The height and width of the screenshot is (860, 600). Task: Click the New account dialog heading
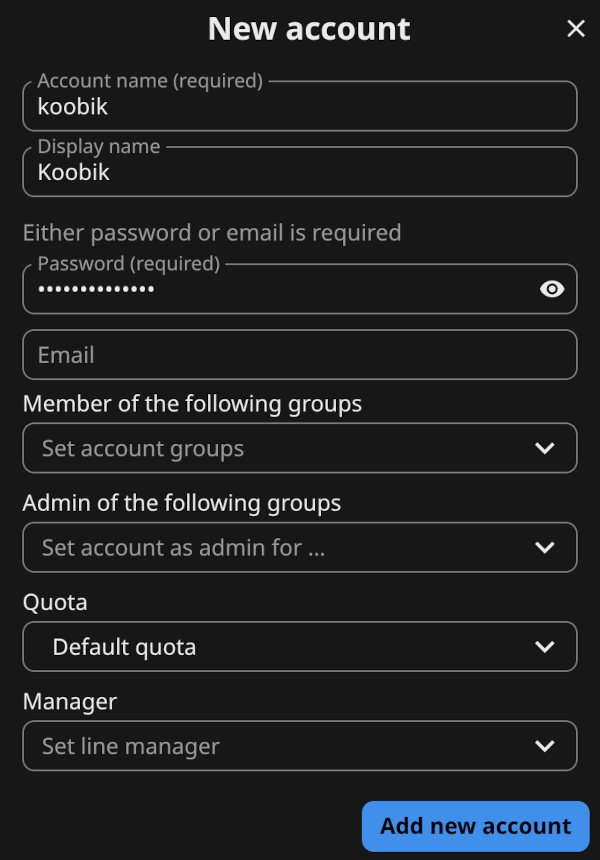pyautogui.click(x=309, y=29)
